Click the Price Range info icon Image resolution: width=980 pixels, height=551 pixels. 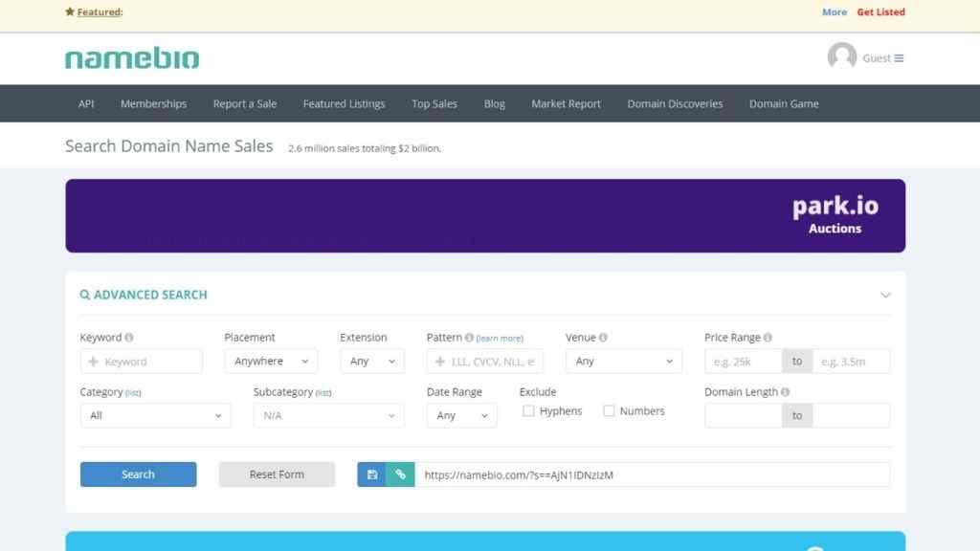coord(768,338)
